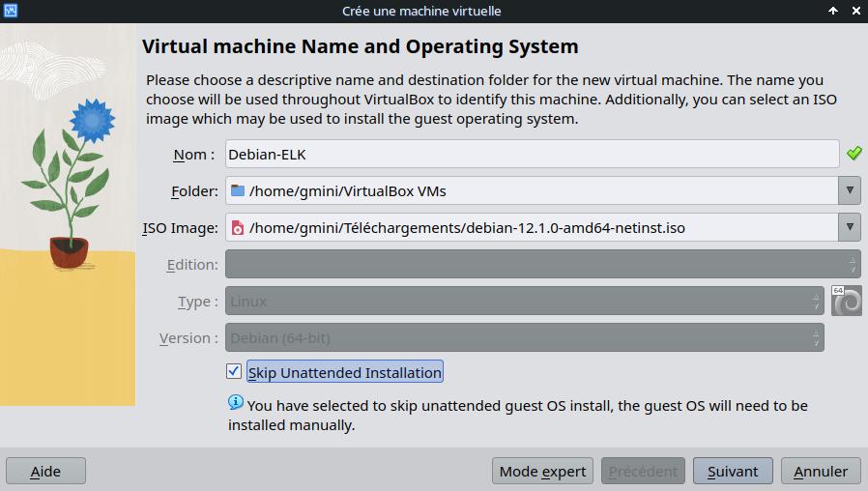Click the Folder: label
This screenshot has width=868, height=491.
[x=195, y=191]
